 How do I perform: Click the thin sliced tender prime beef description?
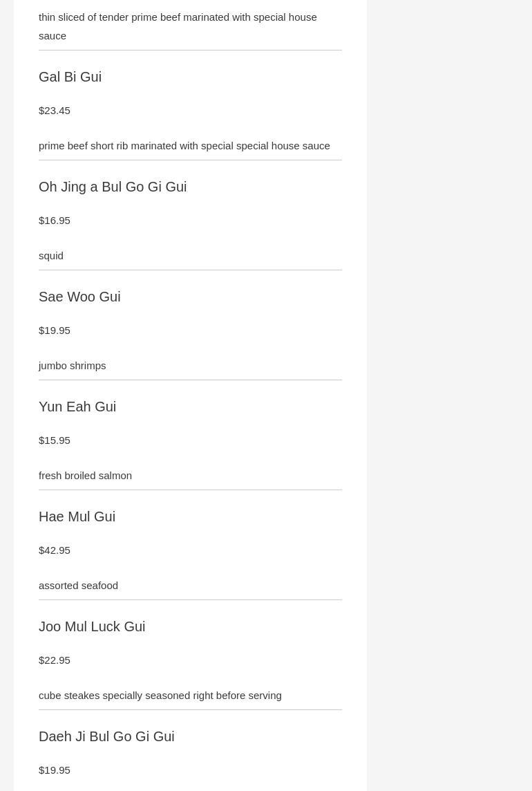pyautogui.click(x=178, y=26)
